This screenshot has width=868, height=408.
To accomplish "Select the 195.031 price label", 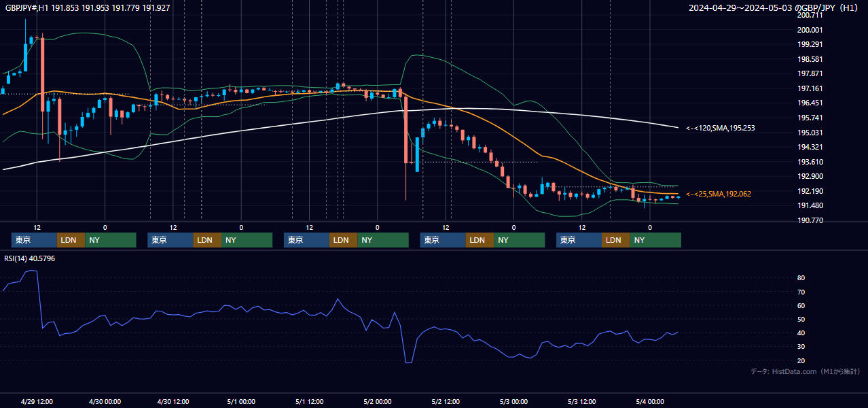I will tap(810, 133).
